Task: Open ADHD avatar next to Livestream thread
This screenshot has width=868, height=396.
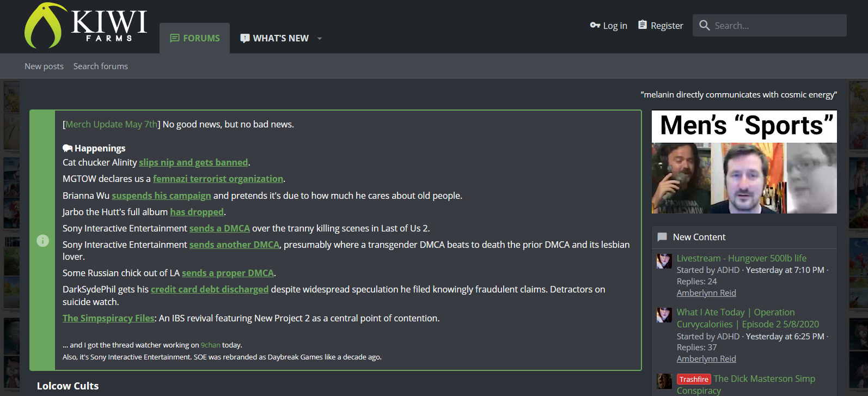Action: tap(664, 261)
